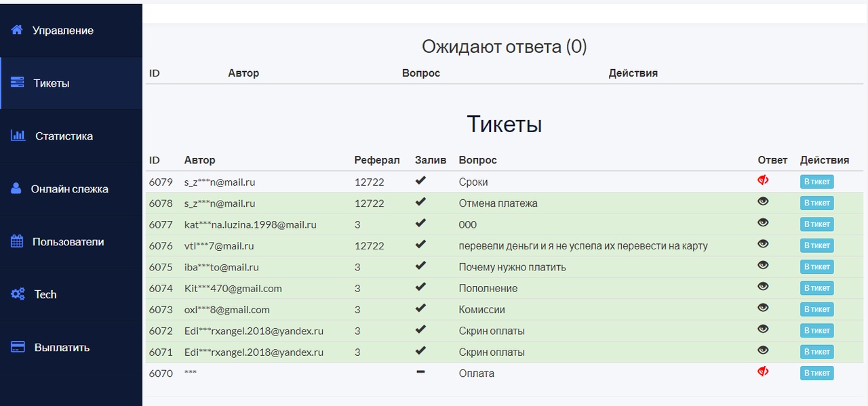Click the red crossed-eye icon for ticket 6070
Image resolution: width=868 pixels, height=406 pixels.
[763, 371]
